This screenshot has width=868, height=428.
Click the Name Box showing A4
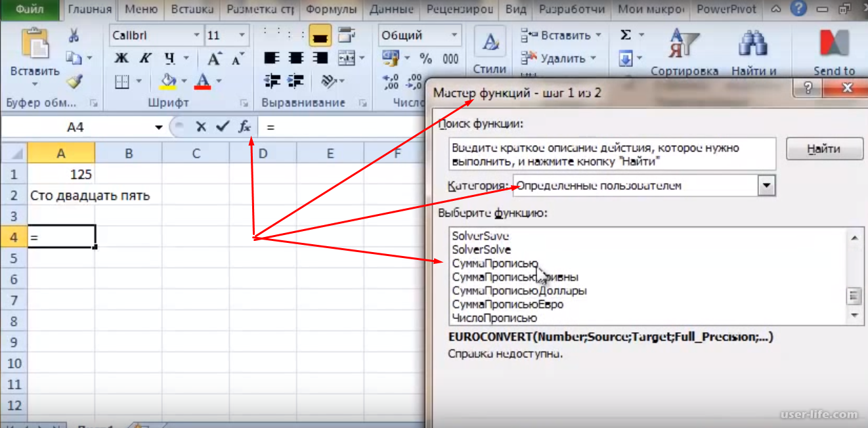coord(76,127)
